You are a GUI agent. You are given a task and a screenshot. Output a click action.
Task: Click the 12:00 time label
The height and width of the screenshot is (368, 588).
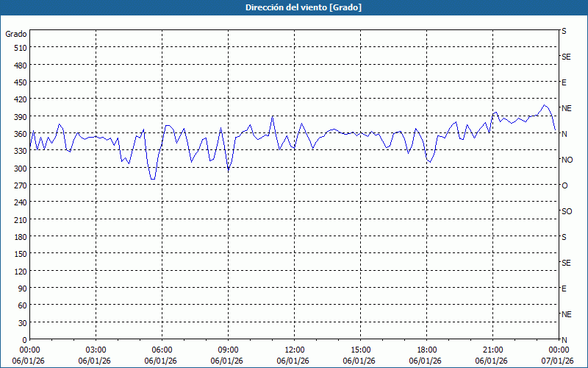click(294, 350)
